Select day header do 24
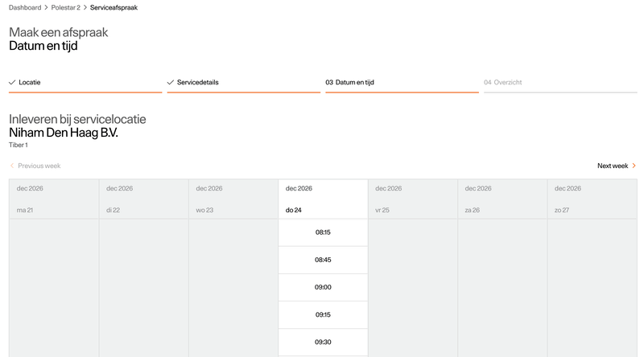The image size is (644, 357). [323, 199]
